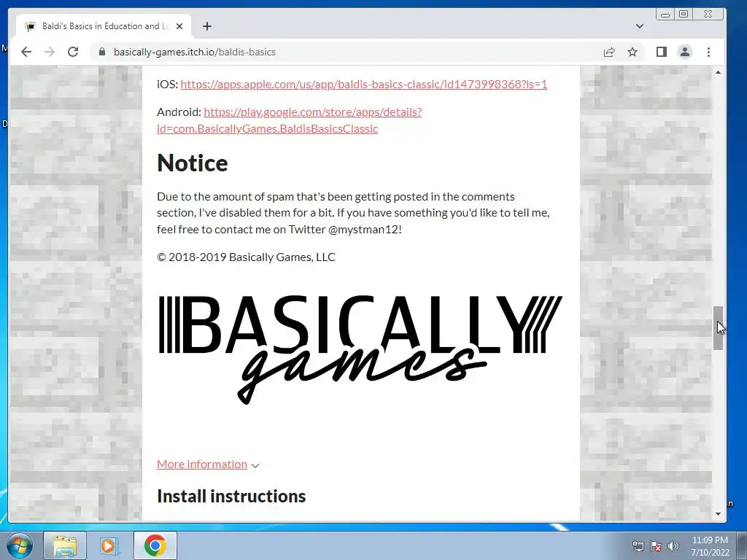Image resolution: width=747 pixels, height=560 pixels.
Task: View site security lock information
Action: [101, 52]
